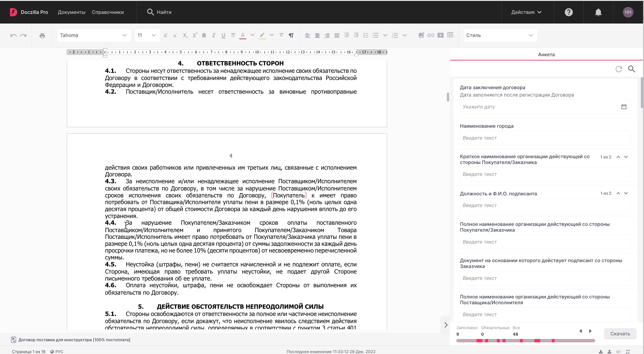644x354 pixels.
Task: Open Справочники reference section
Action: [x=108, y=12]
